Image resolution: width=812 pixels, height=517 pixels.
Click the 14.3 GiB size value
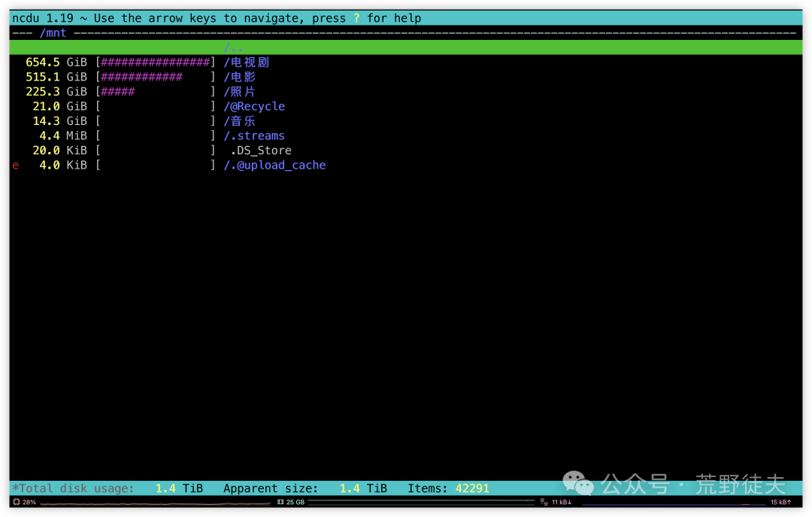(59, 121)
